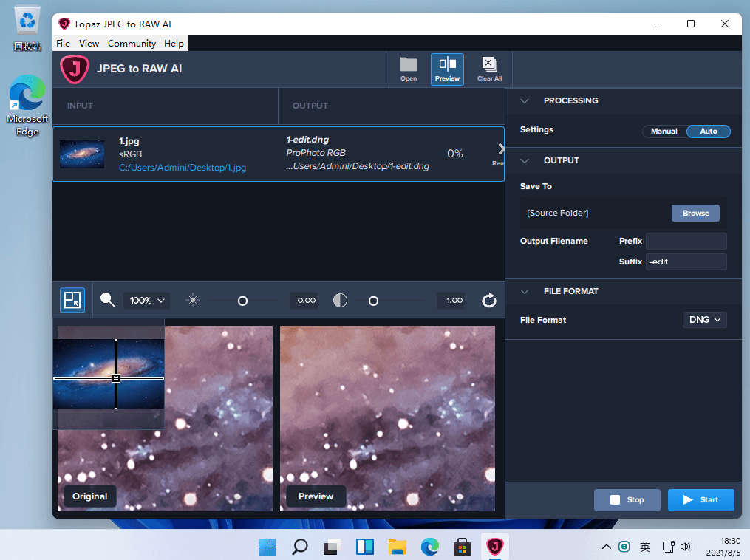Click the brightness sun icon
750x560 pixels.
coord(193,301)
